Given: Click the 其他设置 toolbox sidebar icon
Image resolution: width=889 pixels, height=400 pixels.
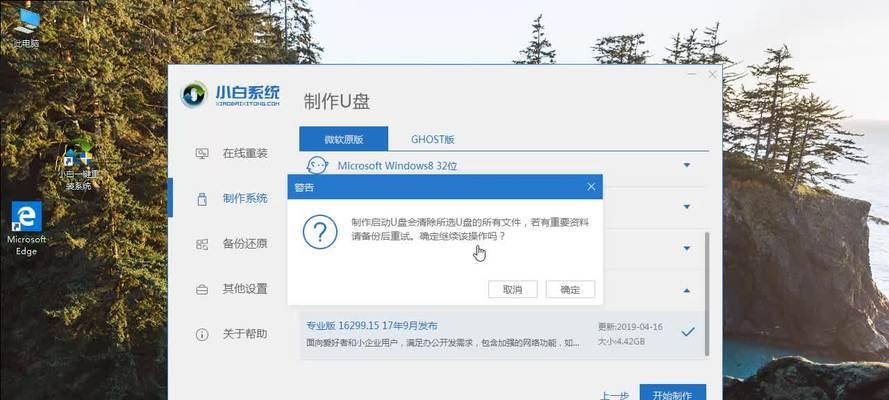Looking at the screenshot, I should 202,290.
